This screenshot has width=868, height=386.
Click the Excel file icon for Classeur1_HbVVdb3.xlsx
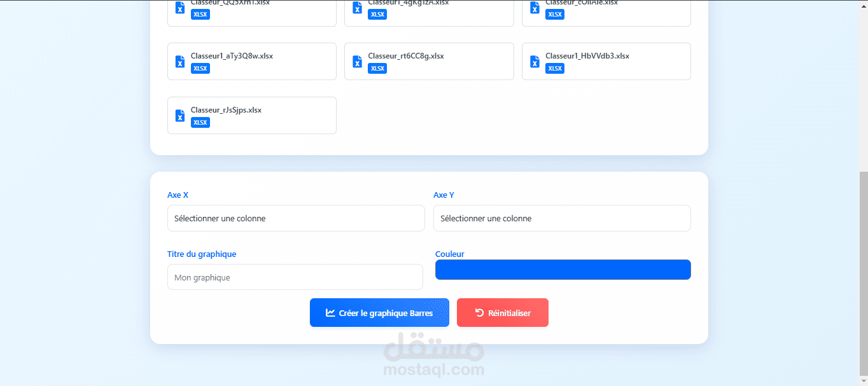click(535, 62)
